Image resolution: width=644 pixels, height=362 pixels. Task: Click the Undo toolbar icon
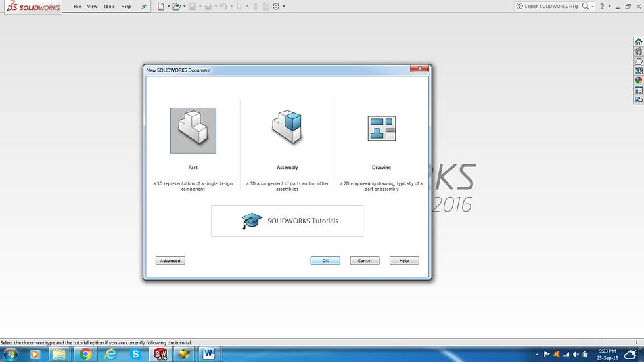tap(224, 6)
